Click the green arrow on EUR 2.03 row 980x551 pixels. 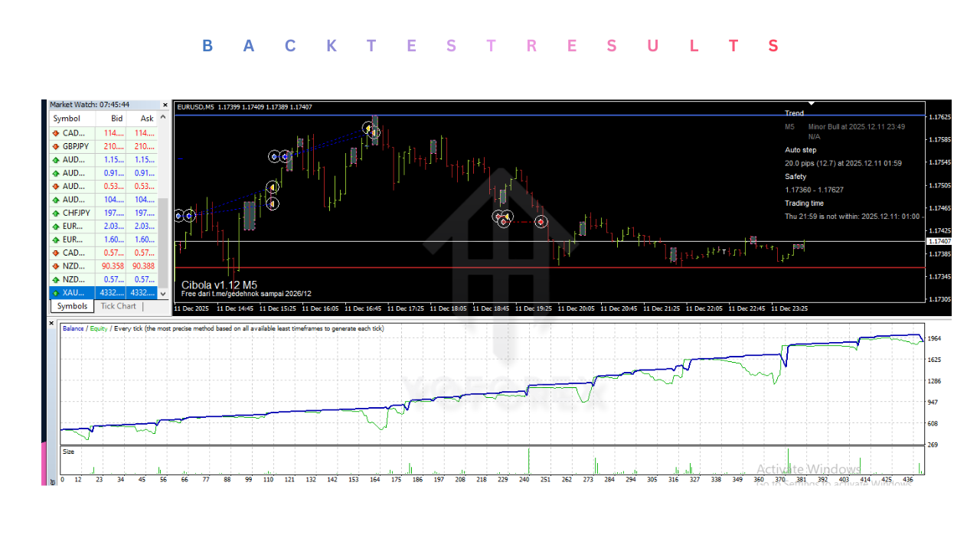pyautogui.click(x=56, y=227)
